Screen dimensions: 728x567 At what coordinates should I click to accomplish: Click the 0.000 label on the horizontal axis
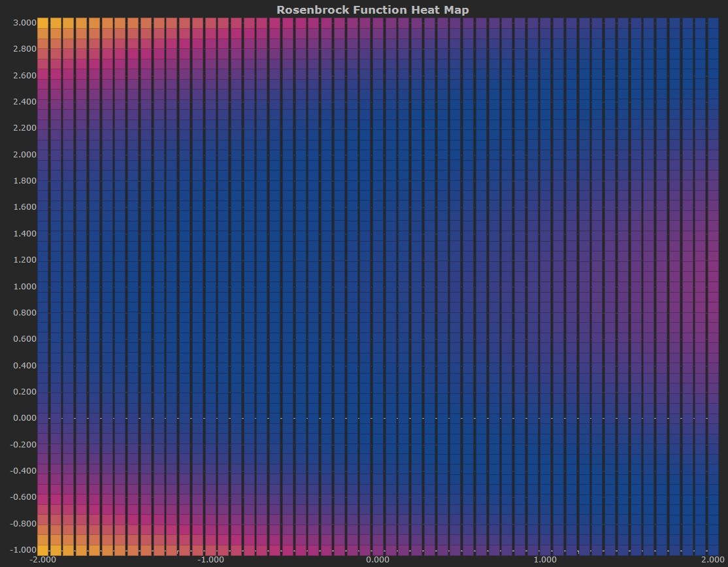click(378, 560)
